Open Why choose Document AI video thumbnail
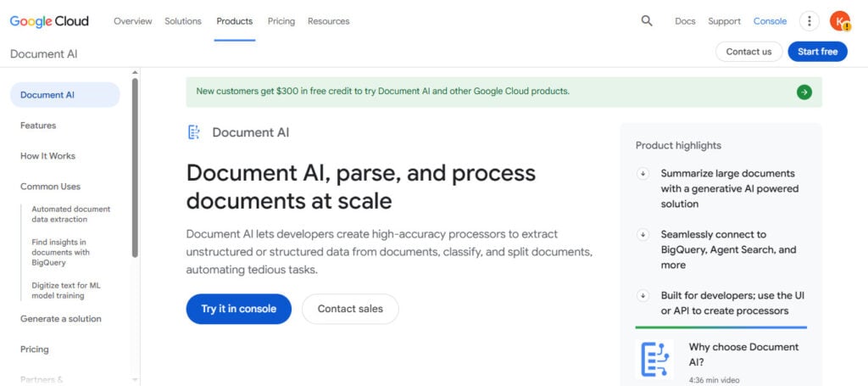The height and width of the screenshot is (386, 868). click(x=655, y=359)
